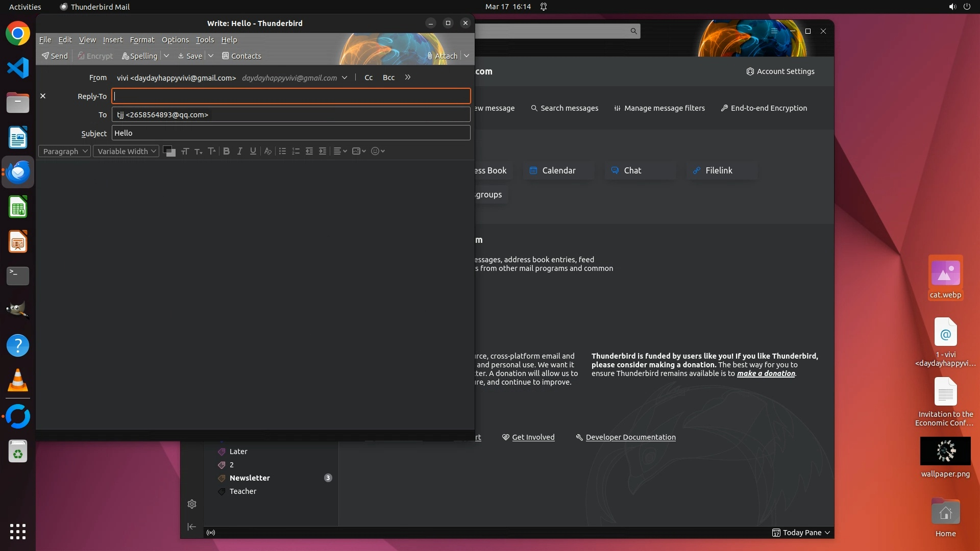The image size is (980, 551).
Task: Open the Contacts sidebar
Action: 241,56
